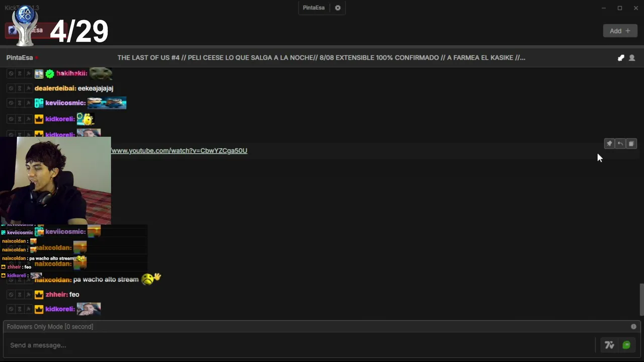This screenshot has height=362, width=644.
Task: Open the green Kick emote picker
Action: [626, 345]
